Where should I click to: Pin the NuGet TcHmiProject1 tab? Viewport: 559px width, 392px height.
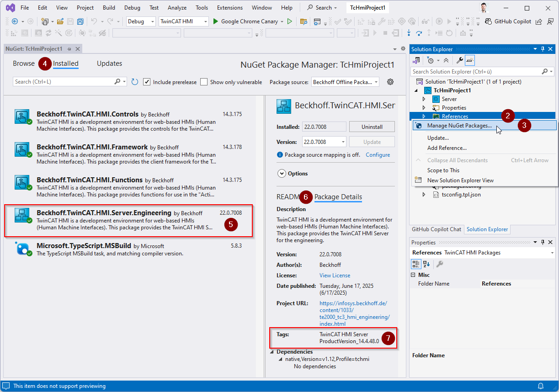(x=69, y=49)
